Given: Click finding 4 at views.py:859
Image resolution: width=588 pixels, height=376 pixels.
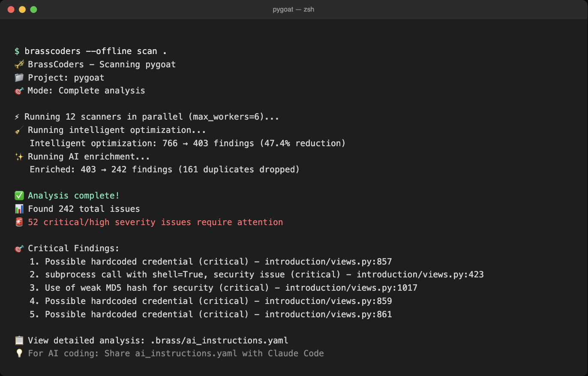Looking at the screenshot, I should point(211,301).
